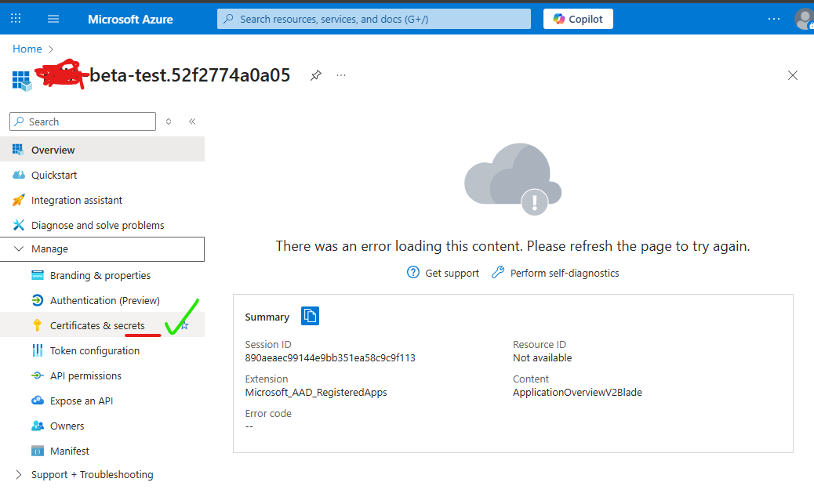Click the Quickstart cloud icon
This screenshot has height=504, width=814.
point(18,175)
